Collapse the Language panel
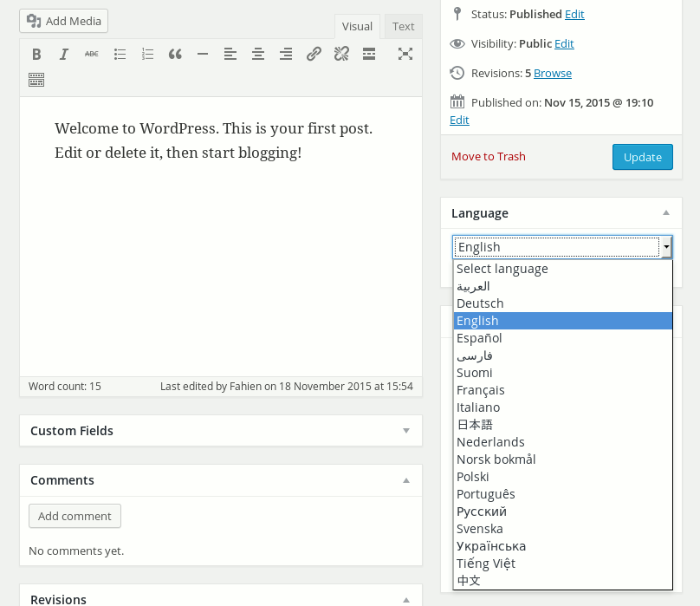Screen dimensions: 700x606 coord(666,212)
